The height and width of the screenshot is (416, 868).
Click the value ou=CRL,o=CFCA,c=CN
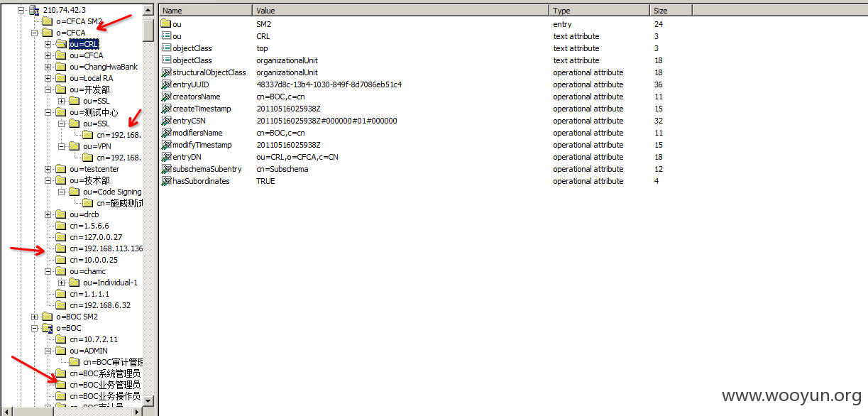(x=297, y=157)
